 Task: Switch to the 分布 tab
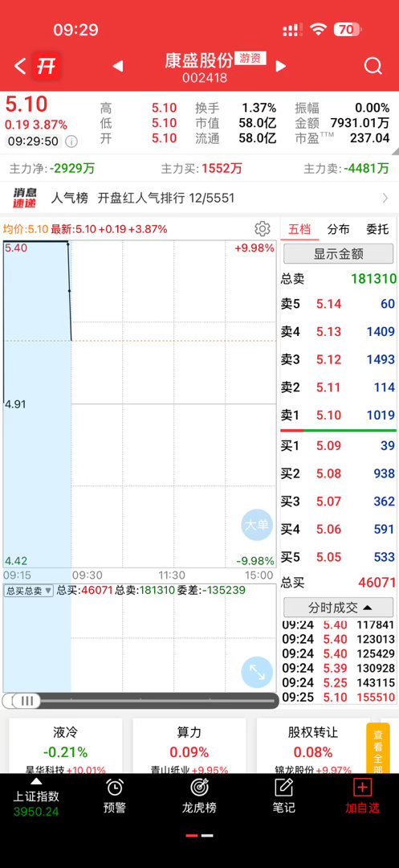click(x=338, y=229)
